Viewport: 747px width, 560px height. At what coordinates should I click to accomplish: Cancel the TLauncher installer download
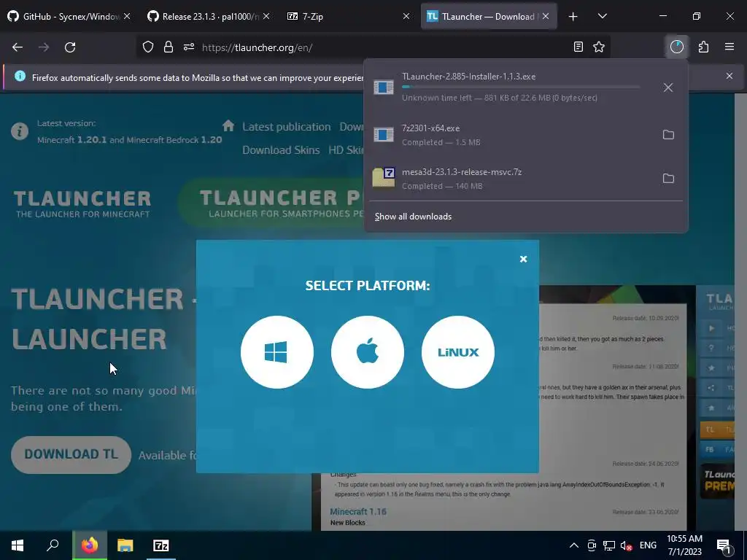668,87
